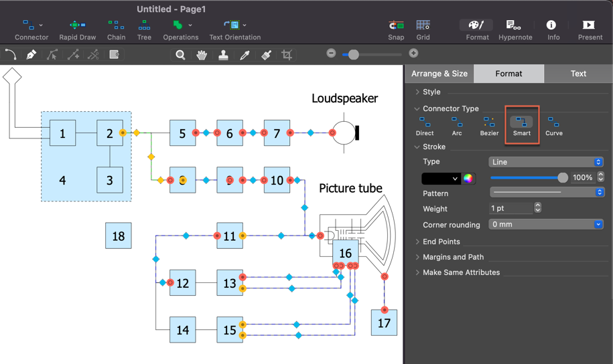Select the eyedropper tool
Image resolution: width=613 pixels, height=364 pixels.
(245, 55)
